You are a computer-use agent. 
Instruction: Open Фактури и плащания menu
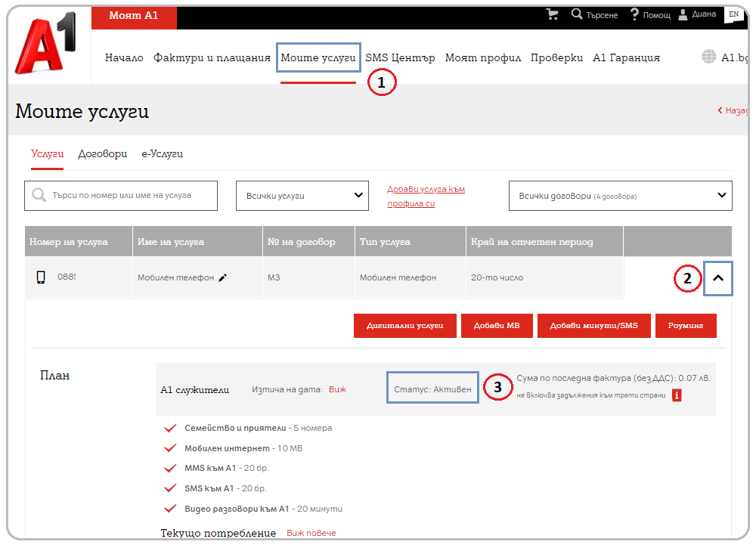(x=212, y=58)
